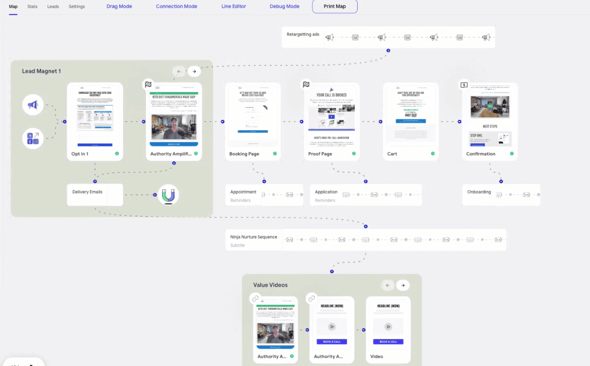The height and width of the screenshot is (366, 590).
Task: Click the play button on Video card
Action: (x=388, y=327)
